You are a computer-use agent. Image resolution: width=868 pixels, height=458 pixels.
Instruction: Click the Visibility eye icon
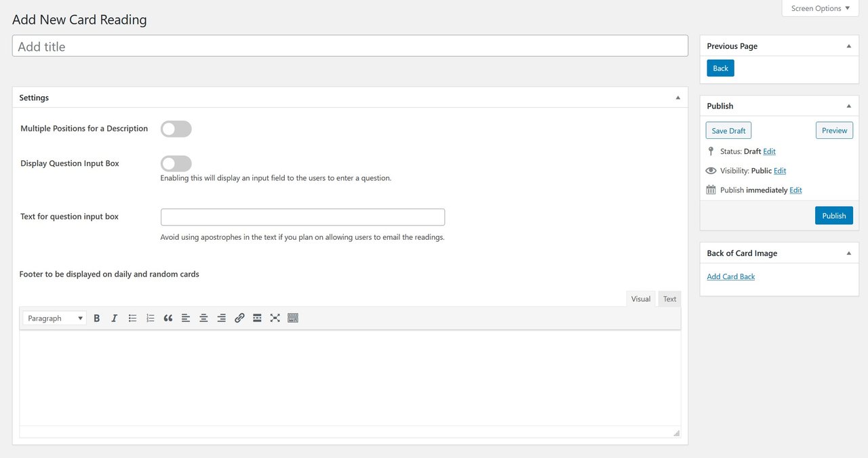[x=711, y=171]
